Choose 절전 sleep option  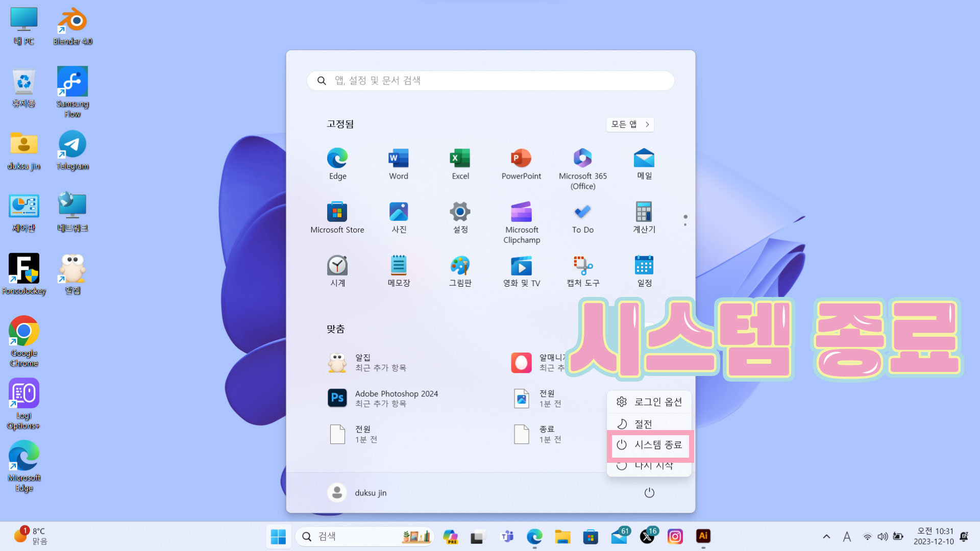point(643,424)
